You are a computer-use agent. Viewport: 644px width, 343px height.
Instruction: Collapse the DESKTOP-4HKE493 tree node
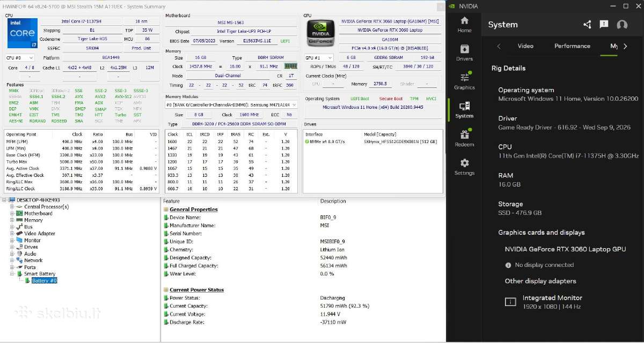[x=5, y=200]
